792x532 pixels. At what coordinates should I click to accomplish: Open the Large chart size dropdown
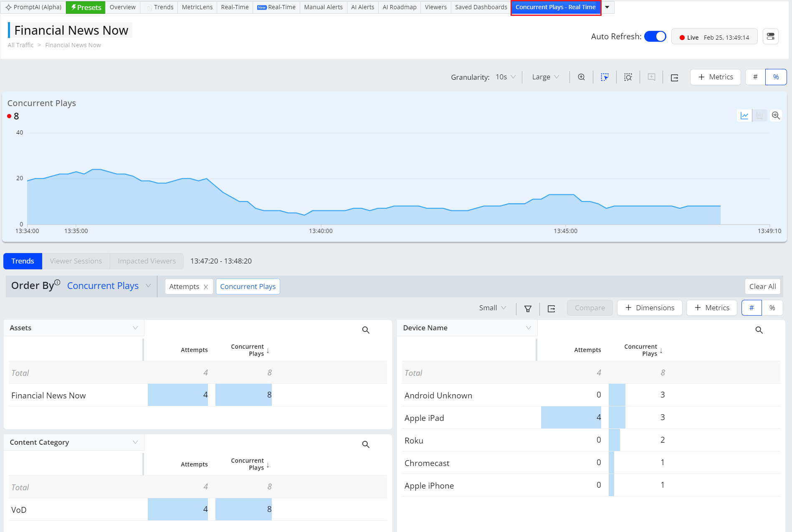click(x=545, y=77)
